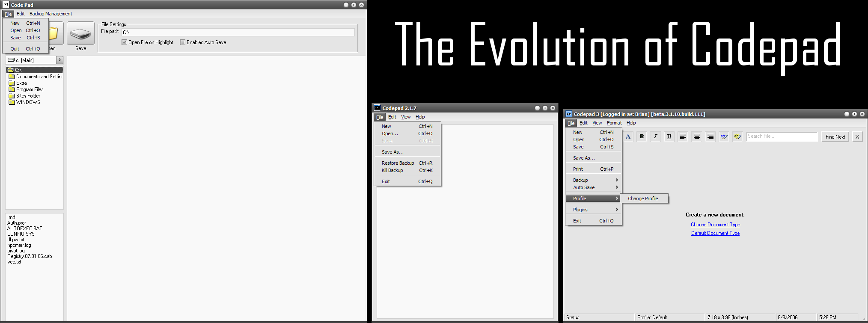Click the blue 'ab' text color pencil icon

tap(724, 136)
